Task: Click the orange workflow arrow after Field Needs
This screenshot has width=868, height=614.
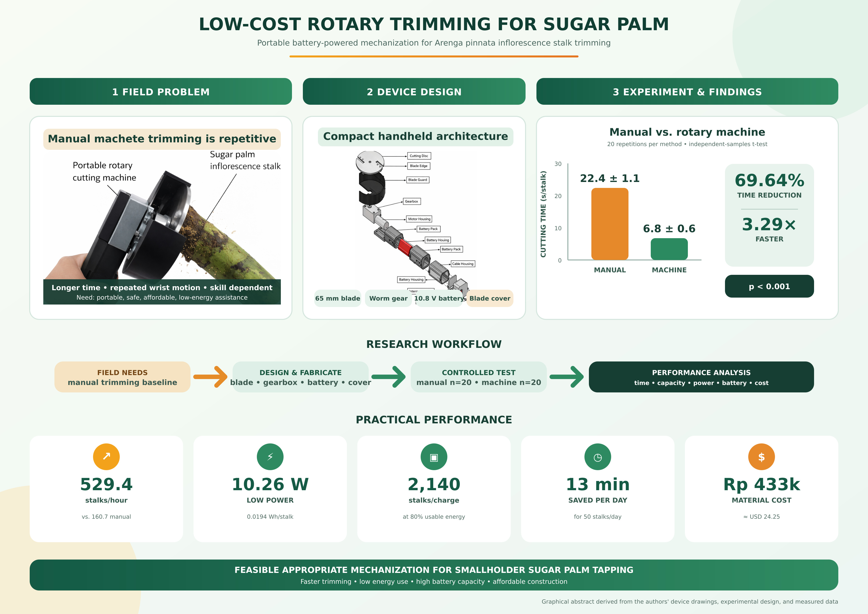Action: 210,377
